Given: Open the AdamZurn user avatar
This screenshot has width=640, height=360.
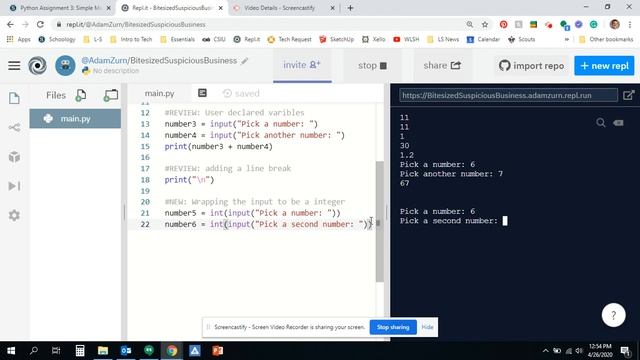Looking at the screenshot, I should 65,66.
